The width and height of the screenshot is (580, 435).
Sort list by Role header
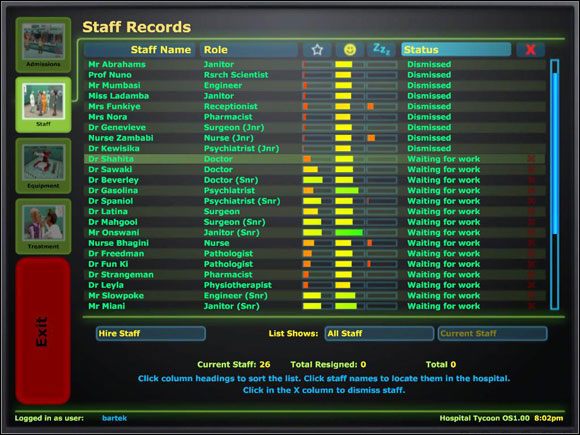[249, 50]
